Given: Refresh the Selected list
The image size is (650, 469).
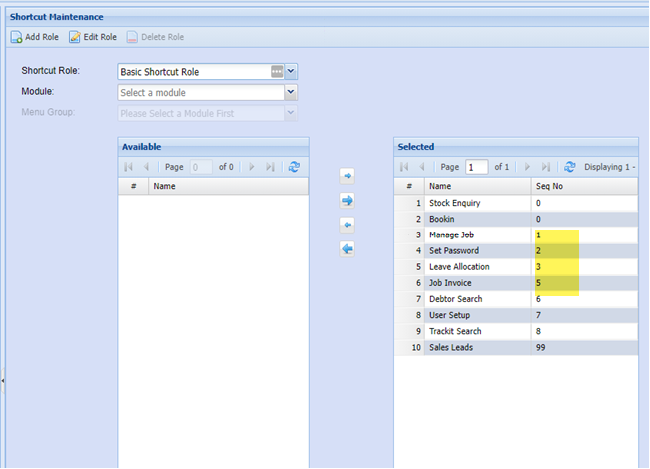Looking at the screenshot, I should tap(569, 167).
